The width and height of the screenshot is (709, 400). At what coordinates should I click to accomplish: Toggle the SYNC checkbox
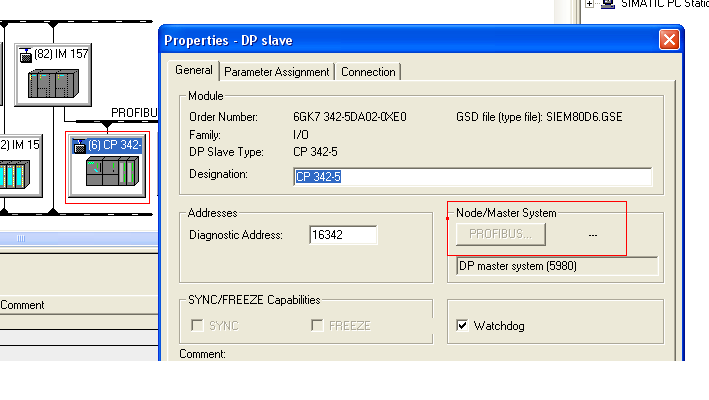[197, 325]
